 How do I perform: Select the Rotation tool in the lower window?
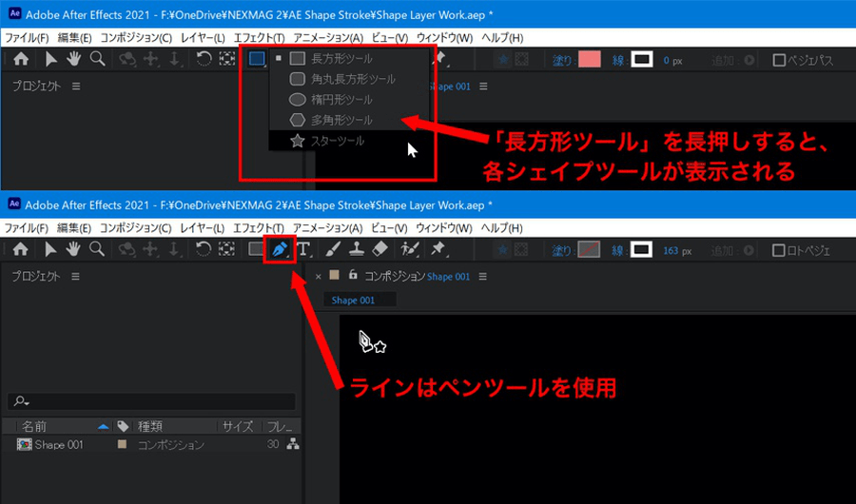pyautogui.click(x=204, y=249)
